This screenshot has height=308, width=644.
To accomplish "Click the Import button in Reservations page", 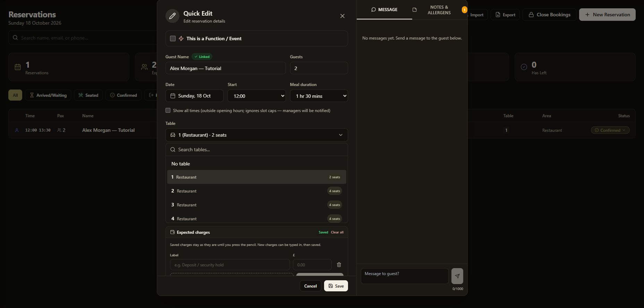I will coord(477,15).
